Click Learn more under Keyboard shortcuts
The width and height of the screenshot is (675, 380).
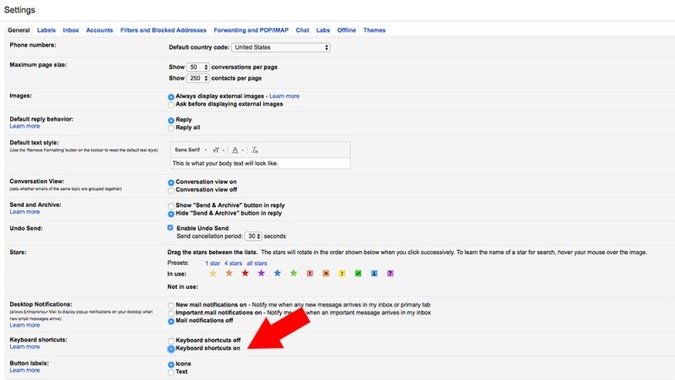tap(25, 346)
